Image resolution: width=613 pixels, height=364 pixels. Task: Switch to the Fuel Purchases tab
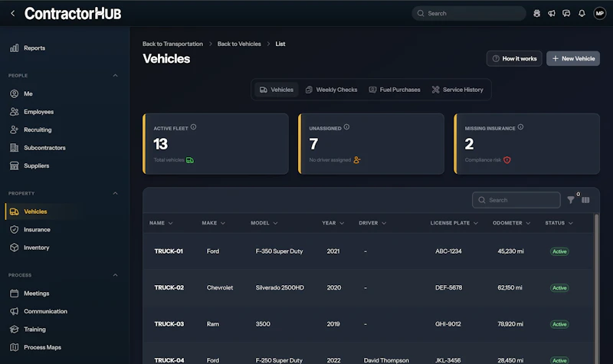coord(395,90)
